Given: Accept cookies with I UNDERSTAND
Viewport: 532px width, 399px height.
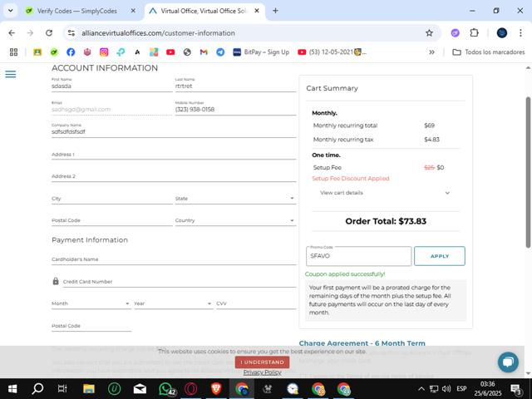Looking at the screenshot, I should [263, 362].
